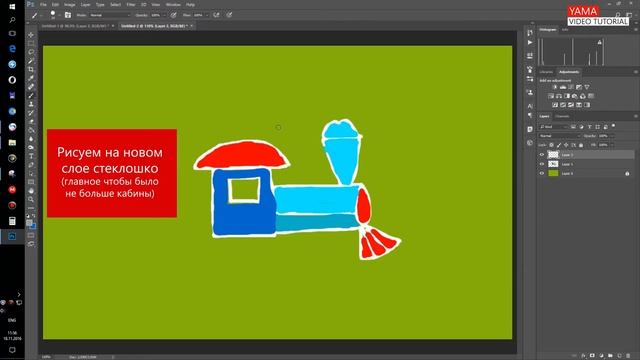Open the layer filter Kind dropdown
This screenshot has height=360, width=640.
(x=554, y=127)
